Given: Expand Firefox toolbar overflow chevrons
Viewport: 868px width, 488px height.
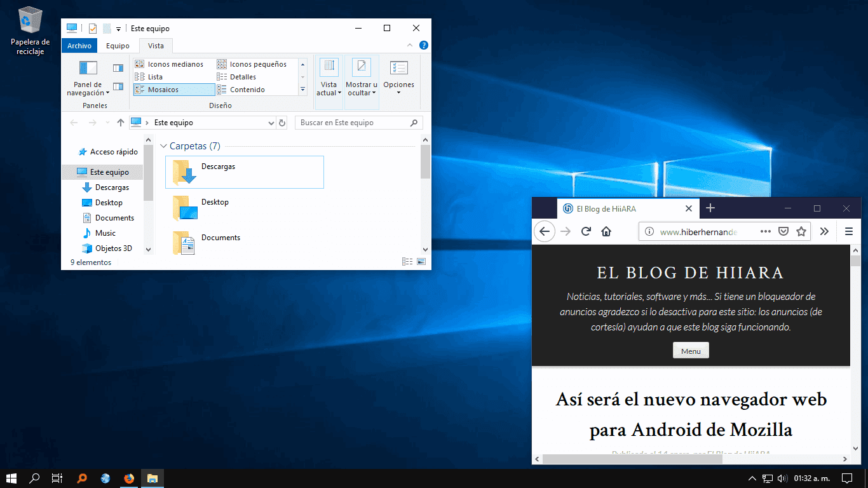Looking at the screenshot, I should pos(824,231).
